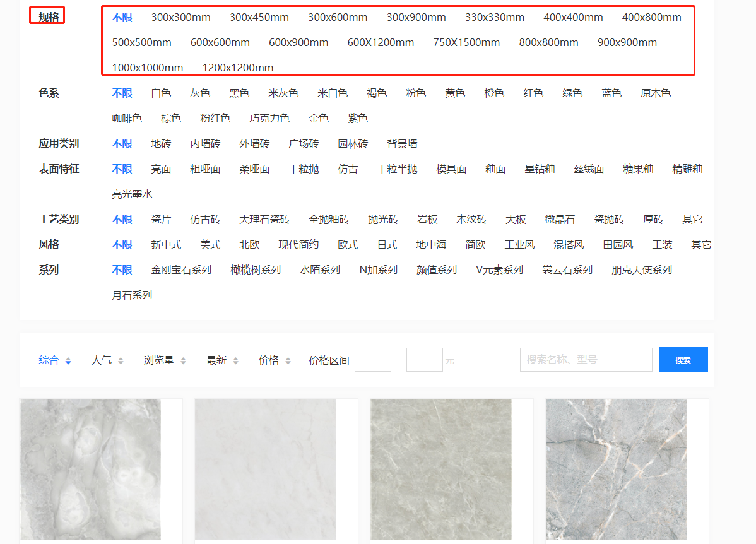Filter by 白色 color option
The image size is (756, 544).
pyautogui.click(x=161, y=93)
